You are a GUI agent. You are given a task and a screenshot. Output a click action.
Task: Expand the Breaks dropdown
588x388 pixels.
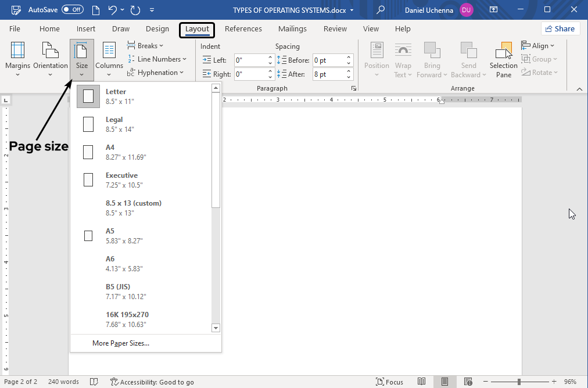145,45
